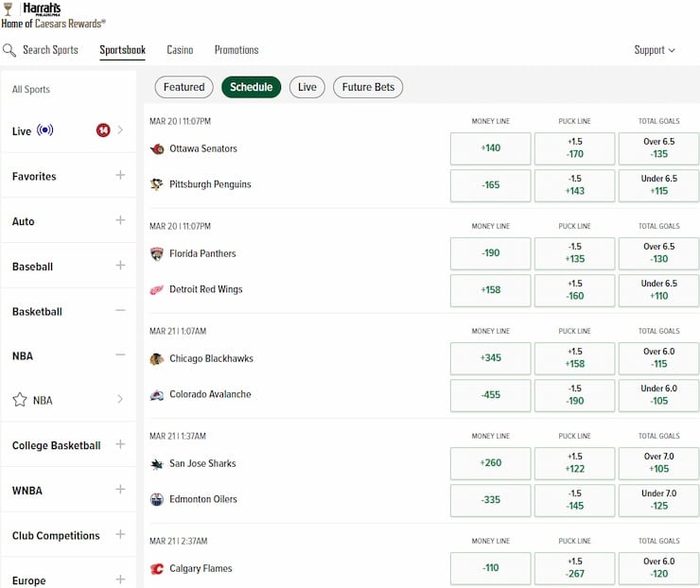Select the Future Bets filter pill
The width and height of the screenshot is (700, 588).
point(368,87)
